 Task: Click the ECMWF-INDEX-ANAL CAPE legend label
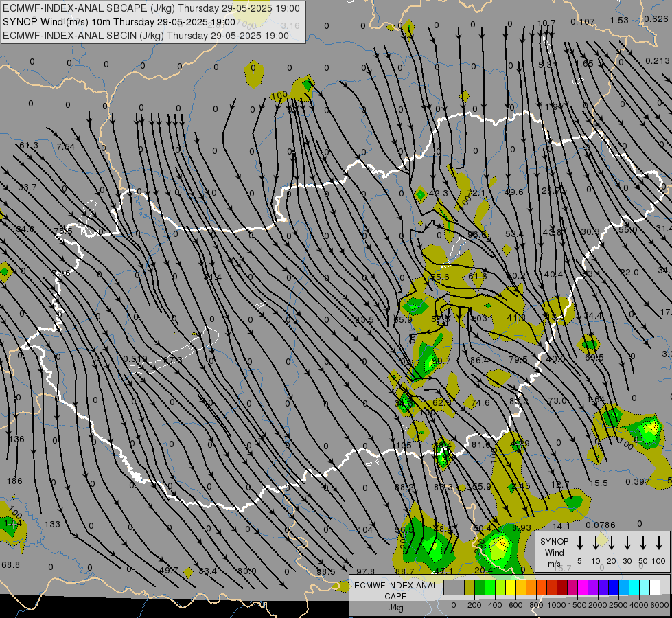(395, 591)
